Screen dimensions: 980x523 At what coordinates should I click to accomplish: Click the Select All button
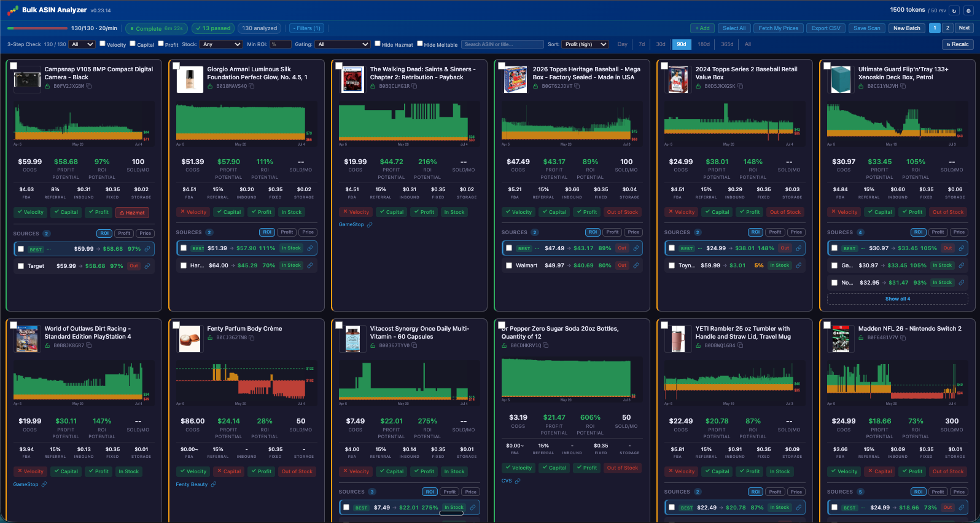pos(734,28)
